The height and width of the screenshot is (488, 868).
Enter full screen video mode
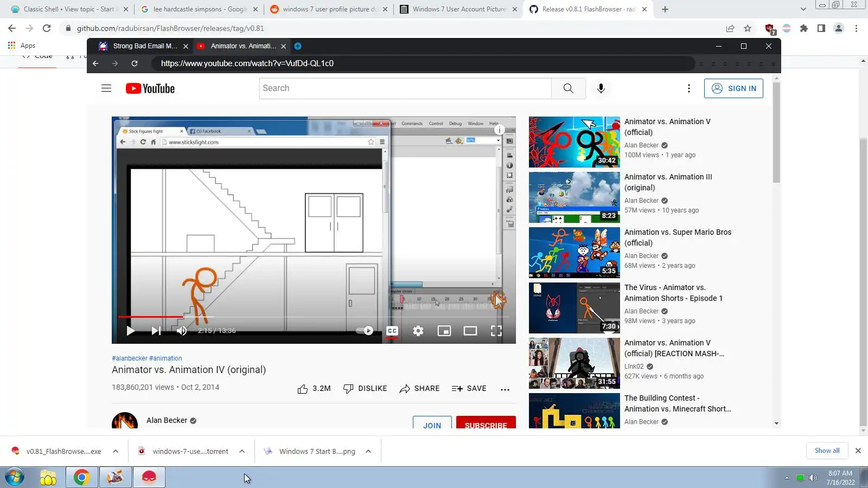496,331
